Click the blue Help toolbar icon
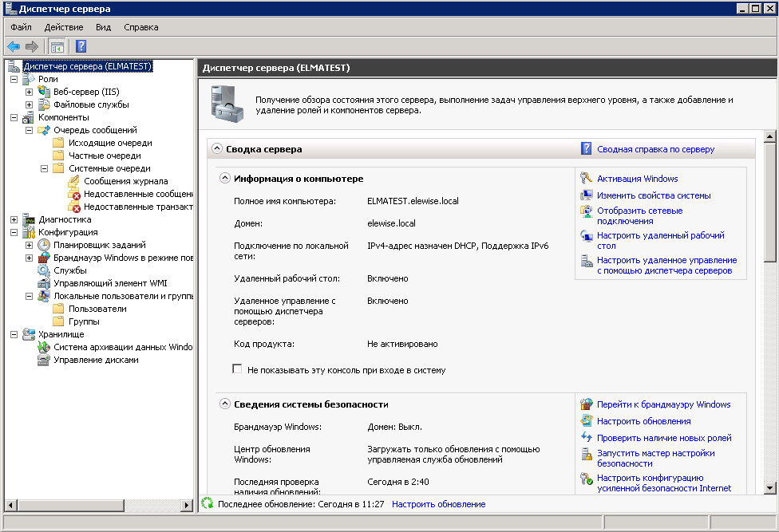The image size is (779, 532). click(x=81, y=46)
